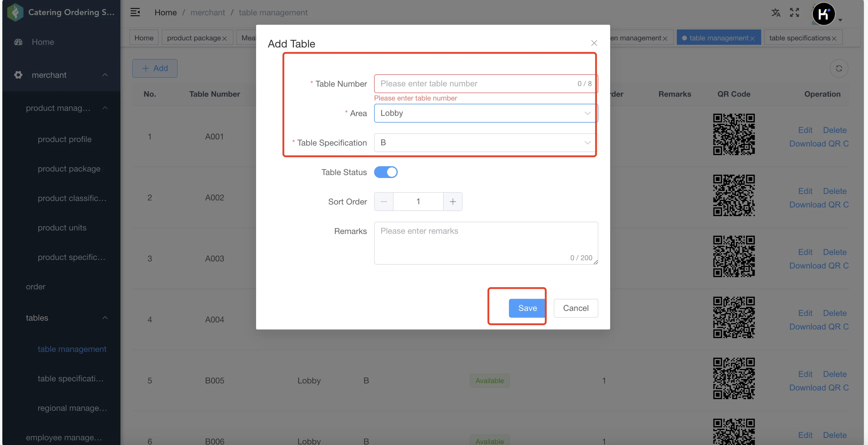Viewport: 868px width, 445px height.
Task: Click the user avatar icon
Action: 823,14
